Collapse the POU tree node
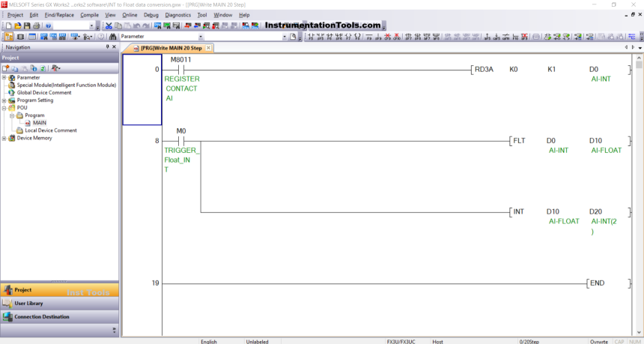Screen dimensions: 644x344 (x=4, y=108)
